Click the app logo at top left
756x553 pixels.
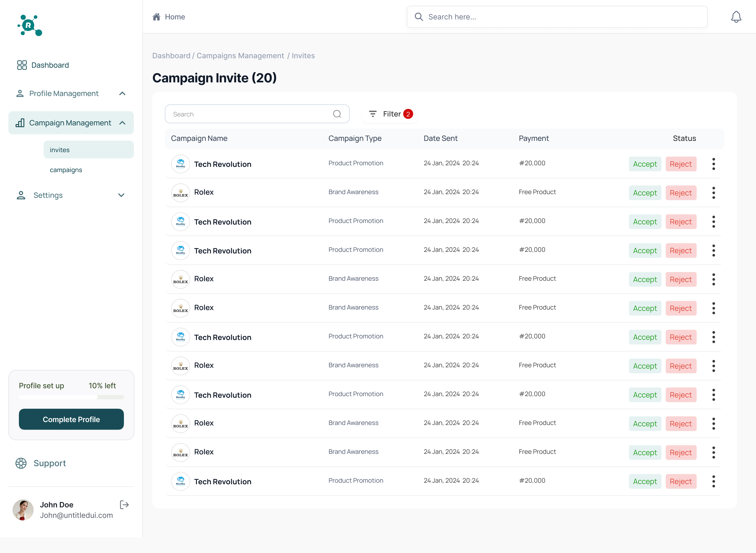pos(29,25)
